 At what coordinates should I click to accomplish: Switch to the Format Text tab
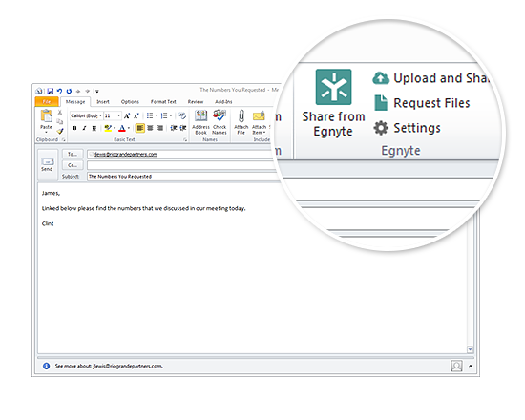tap(163, 101)
